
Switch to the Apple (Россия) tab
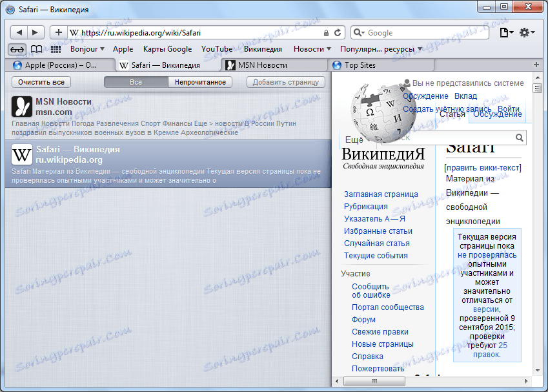(61, 65)
